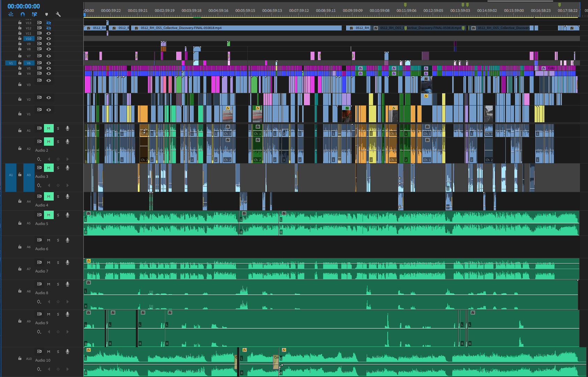This screenshot has height=377, width=588.
Task: Open Timeline Display Settings wrench
Action: click(58, 14)
